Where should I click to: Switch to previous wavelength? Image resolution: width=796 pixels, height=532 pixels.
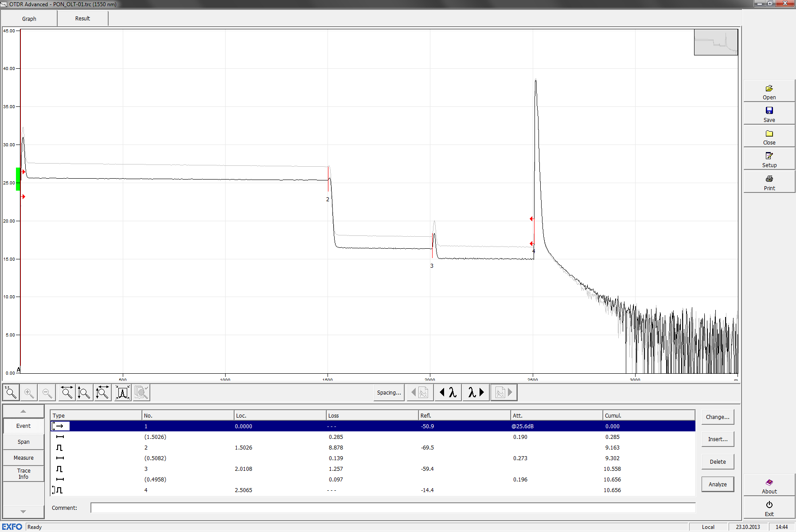(448, 392)
